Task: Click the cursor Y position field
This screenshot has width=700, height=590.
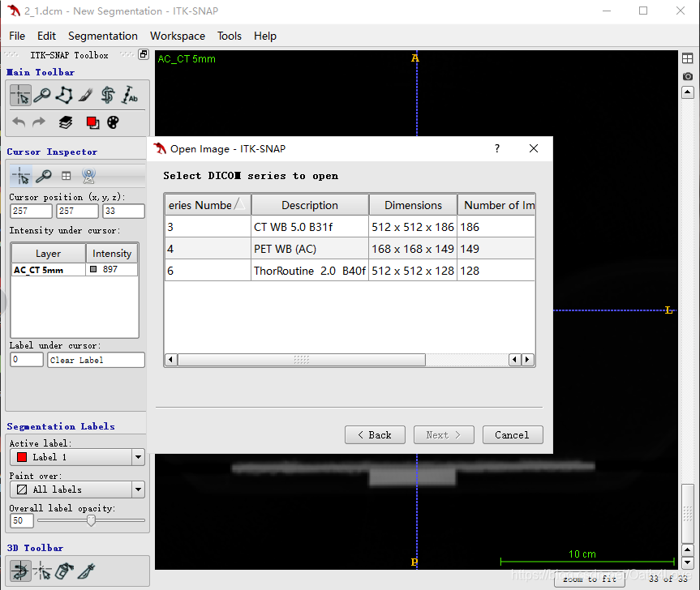Action: (77, 211)
